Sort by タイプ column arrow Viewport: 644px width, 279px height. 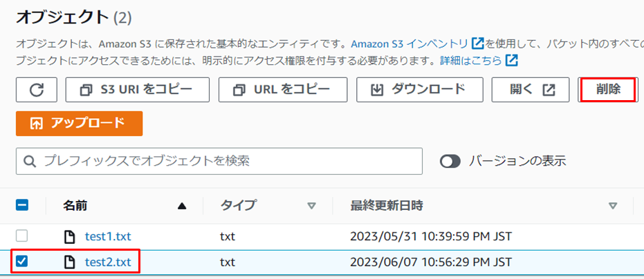pos(311,206)
